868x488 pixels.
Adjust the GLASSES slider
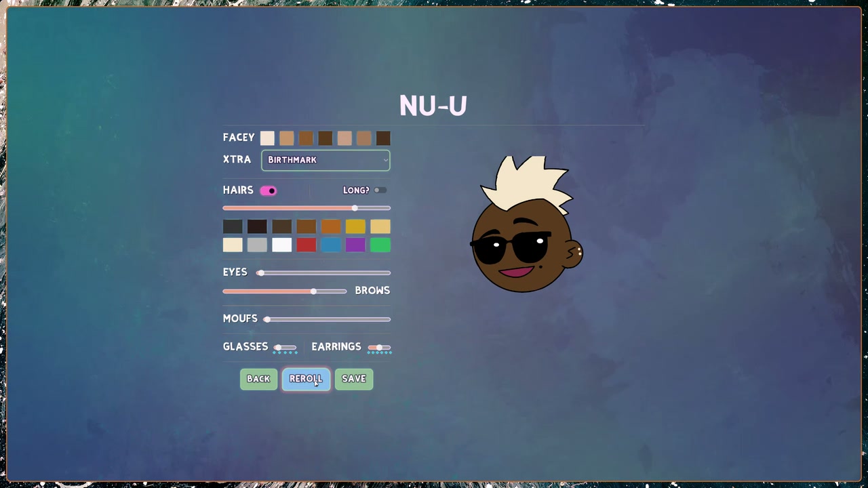[285, 348]
